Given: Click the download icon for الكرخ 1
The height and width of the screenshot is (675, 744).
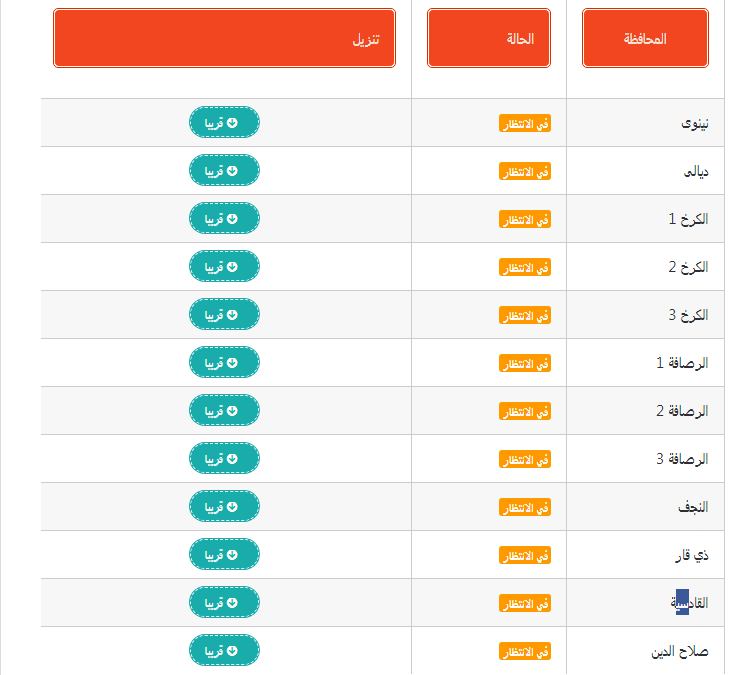Looking at the screenshot, I should (232, 219).
